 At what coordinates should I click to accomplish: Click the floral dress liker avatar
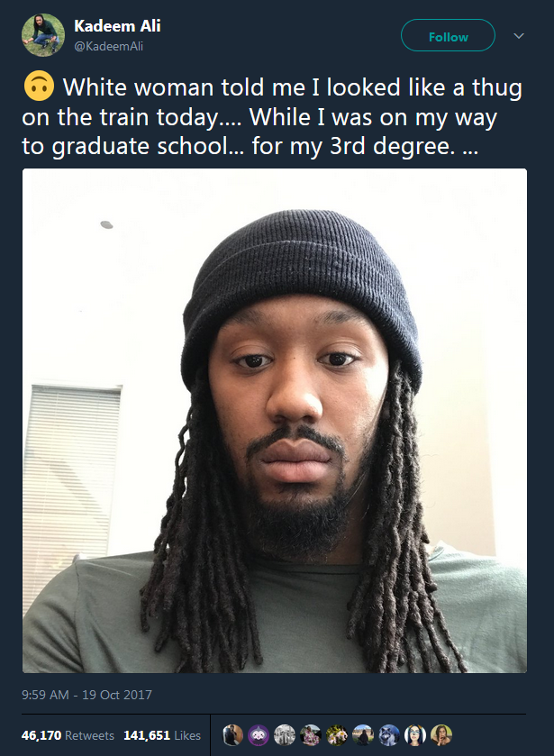pyautogui.click(x=311, y=735)
